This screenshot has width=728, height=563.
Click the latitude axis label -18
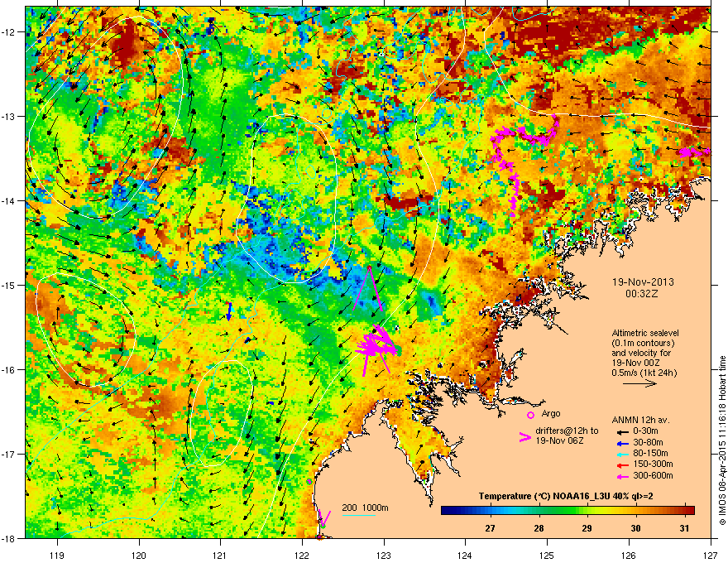9,538
